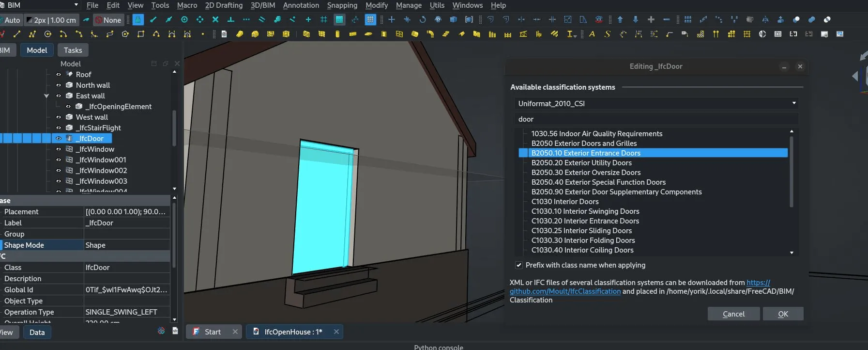Viewport: 868px width, 350px height.
Task: Toggle visibility of Roof object
Action: tap(59, 75)
